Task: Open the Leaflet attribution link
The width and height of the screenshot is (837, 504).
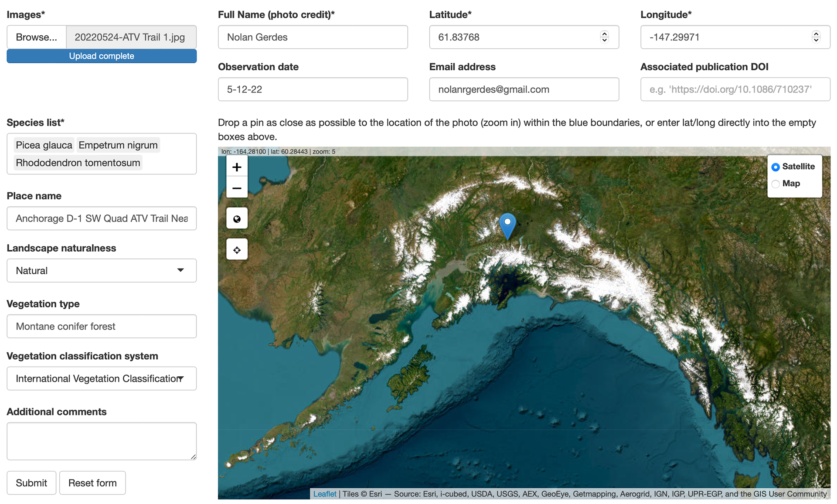Action: click(x=324, y=494)
